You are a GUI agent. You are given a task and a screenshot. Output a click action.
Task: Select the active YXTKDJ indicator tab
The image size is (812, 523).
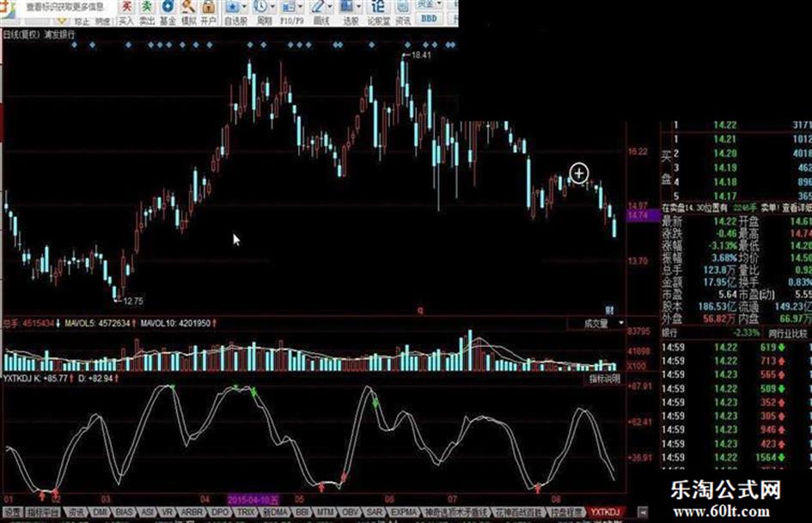pos(606,512)
